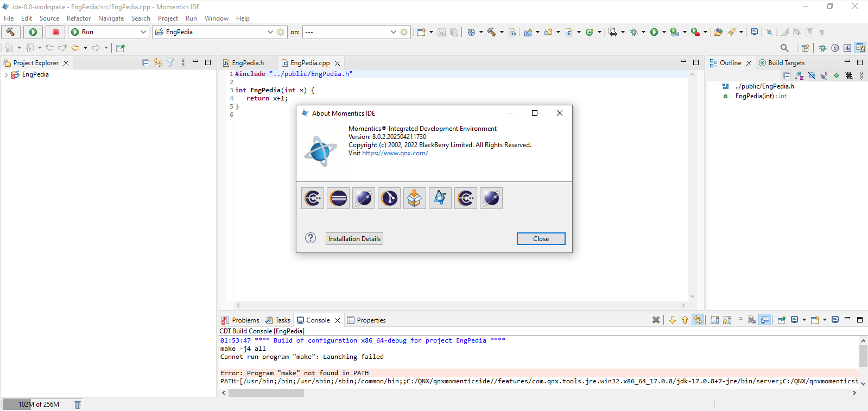The width and height of the screenshot is (868, 411).
Task: Edit launch configuration gear next to EngPedia
Action: (281, 32)
